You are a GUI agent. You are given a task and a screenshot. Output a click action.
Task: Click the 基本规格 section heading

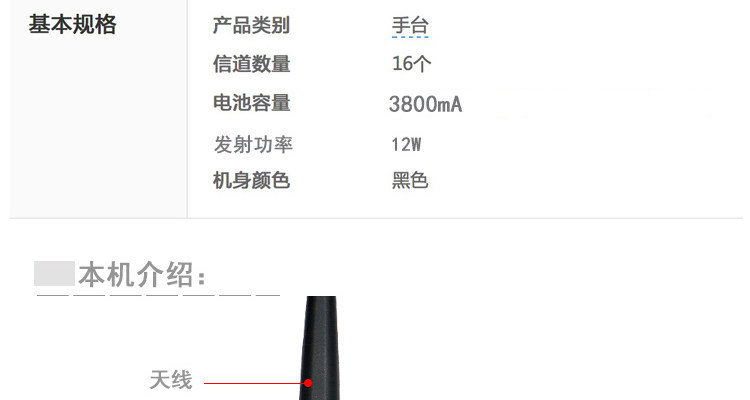pyautogui.click(x=72, y=24)
